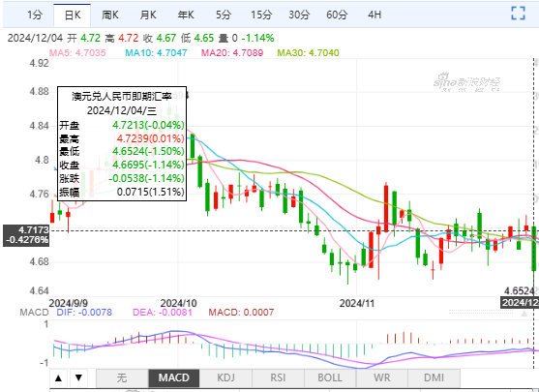Image resolution: width=539 pixels, height=392 pixels.
Task: Click the 4.92 price axis label
Action: 39,63
